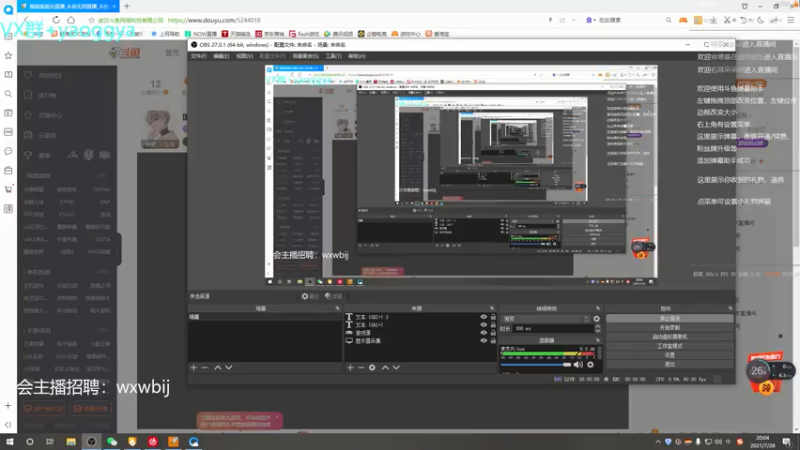
Task: Open OBS Scene Collection menu
Action: 305,56
